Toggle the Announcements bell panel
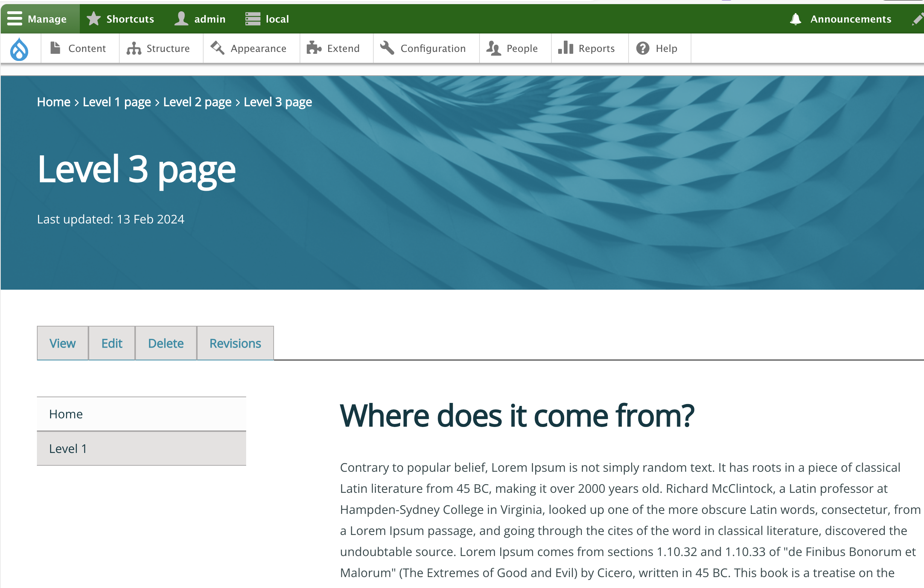Screen dimensions: 924x588 pos(796,18)
